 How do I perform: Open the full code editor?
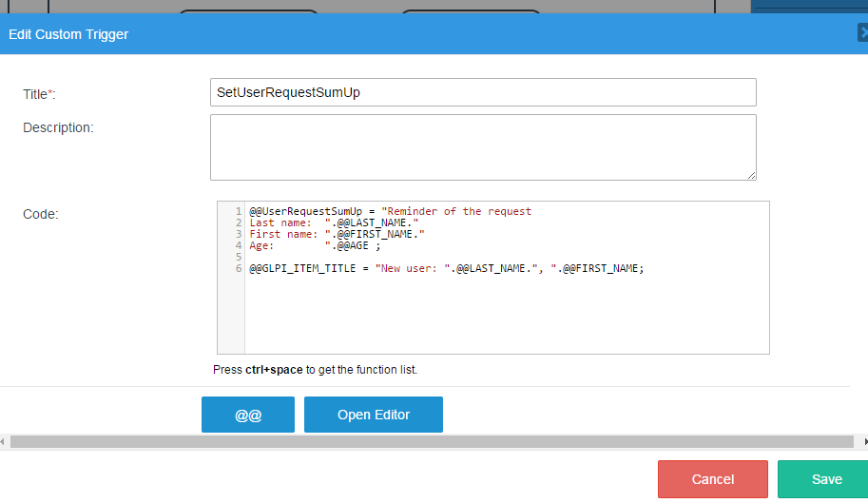374,415
